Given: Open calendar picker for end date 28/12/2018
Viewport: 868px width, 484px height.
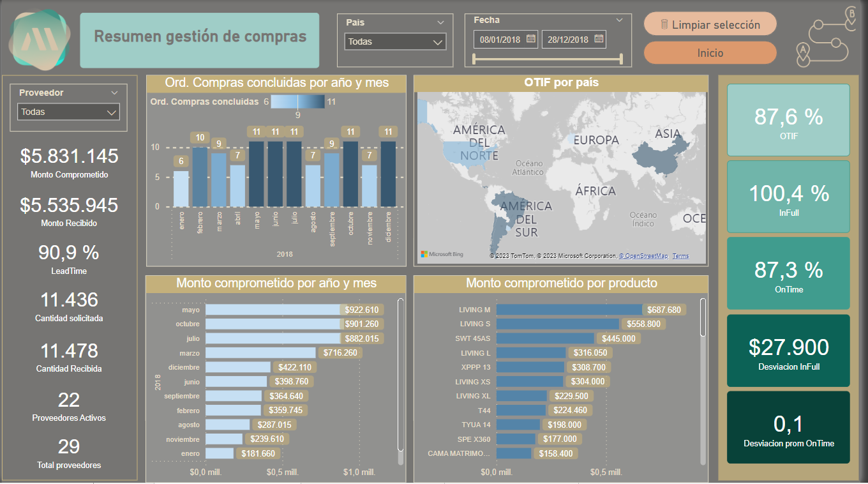Looking at the screenshot, I should 599,40.
